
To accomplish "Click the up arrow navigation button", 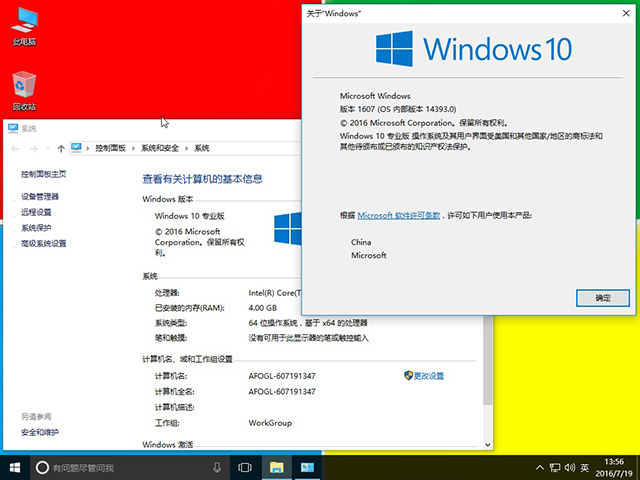I will pos(61,148).
